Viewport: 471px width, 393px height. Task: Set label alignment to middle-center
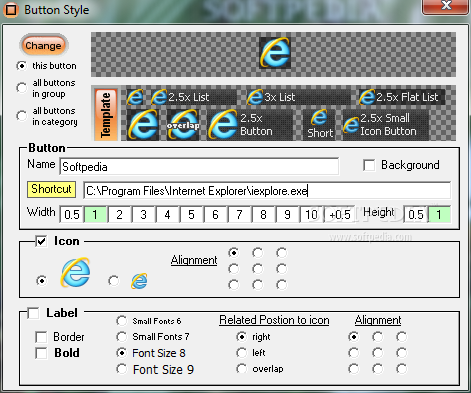point(378,353)
